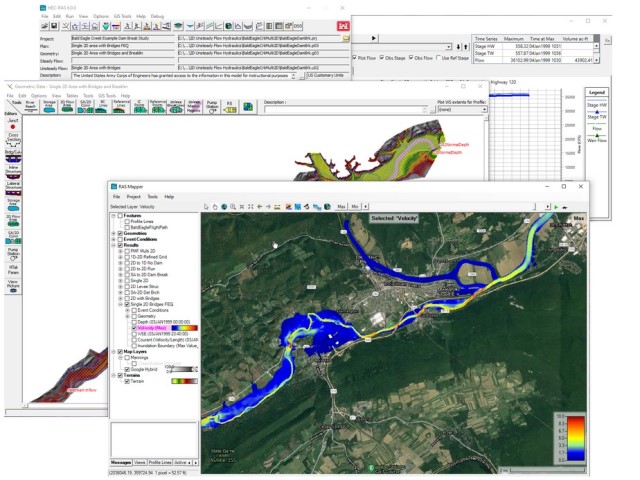This screenshot has height=480, width=640.
Task: Uncheck the Google Hybrid map layer
Action: point(127,369)
